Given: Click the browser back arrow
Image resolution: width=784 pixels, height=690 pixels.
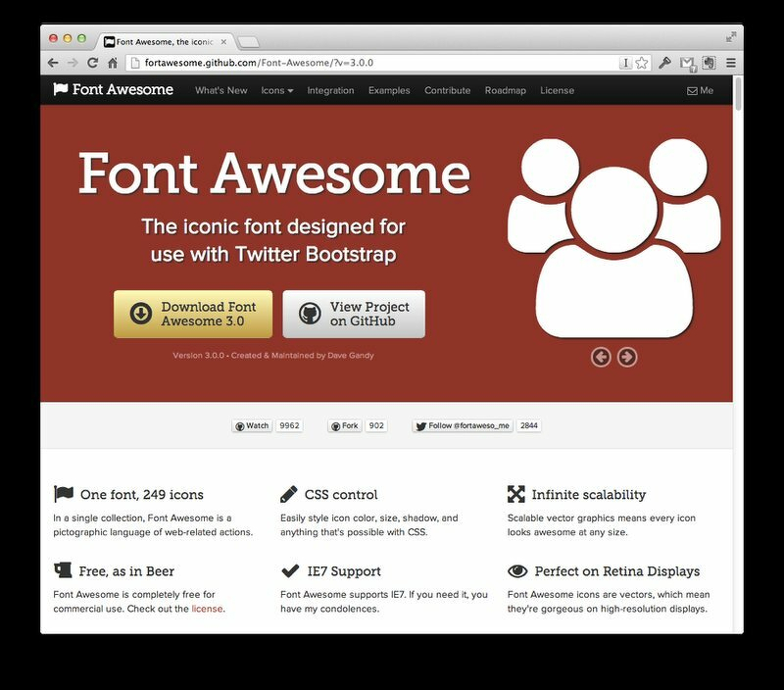Looking at the screenshot, I should coord(53,63).
